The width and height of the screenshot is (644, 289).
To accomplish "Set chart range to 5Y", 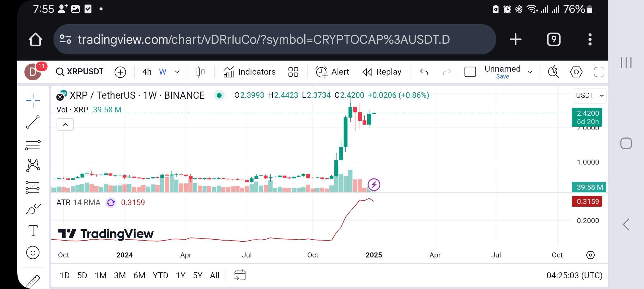I will click(x=198, y=276).
